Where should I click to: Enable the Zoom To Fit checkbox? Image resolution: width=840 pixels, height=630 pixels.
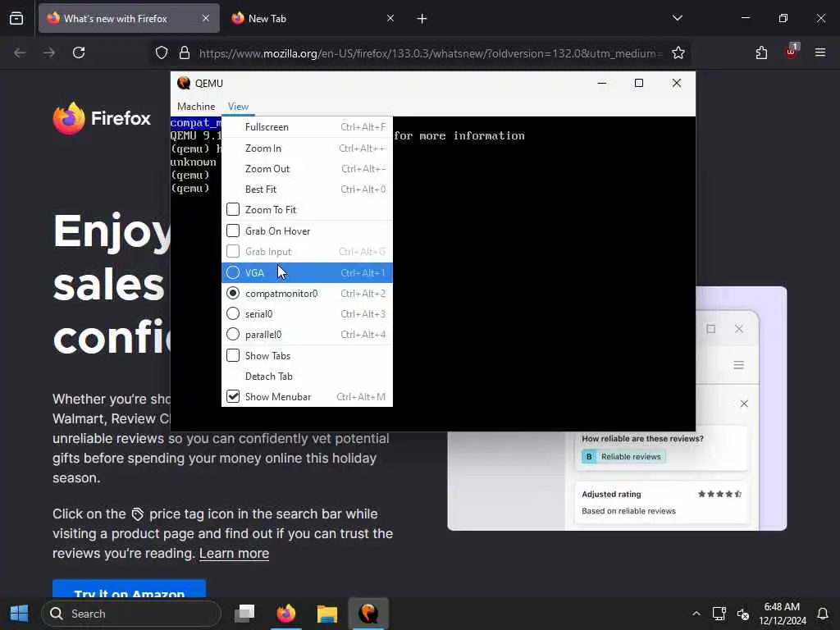(233, 209)
